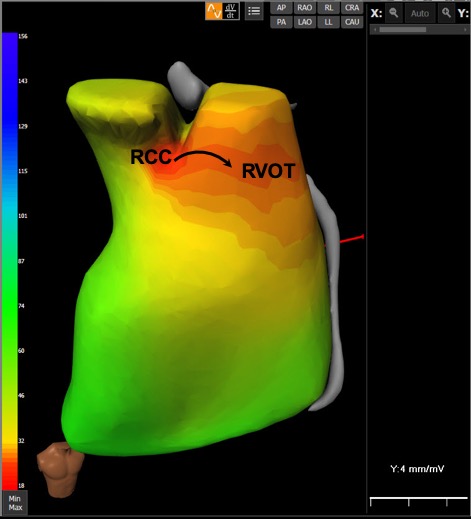Select the waveform voltage map icon

[214, 11]
